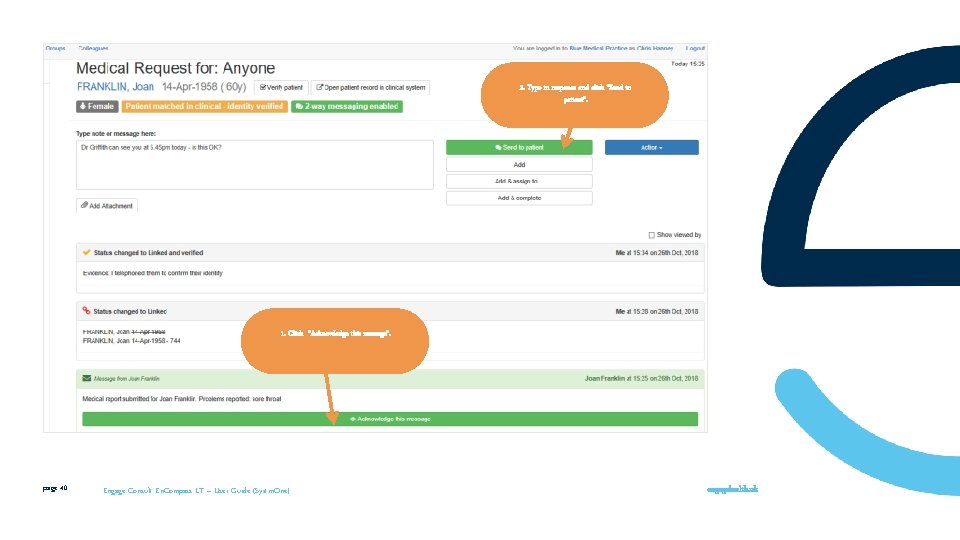Click the 2-way messaging enabled badge

pos(347,107)
